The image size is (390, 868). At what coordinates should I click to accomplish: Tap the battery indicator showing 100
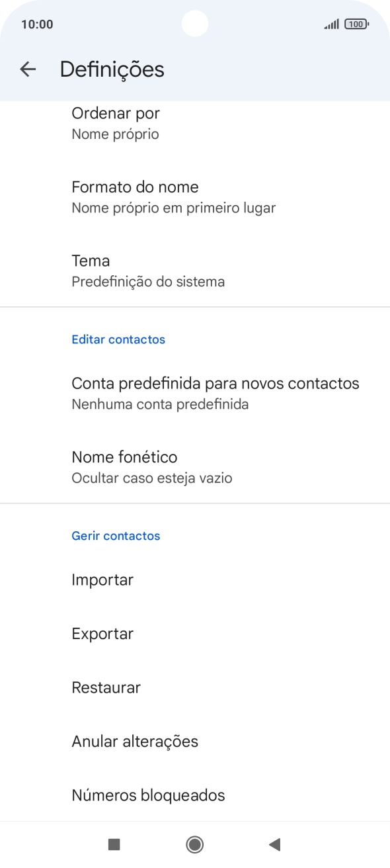pos(354,23)
